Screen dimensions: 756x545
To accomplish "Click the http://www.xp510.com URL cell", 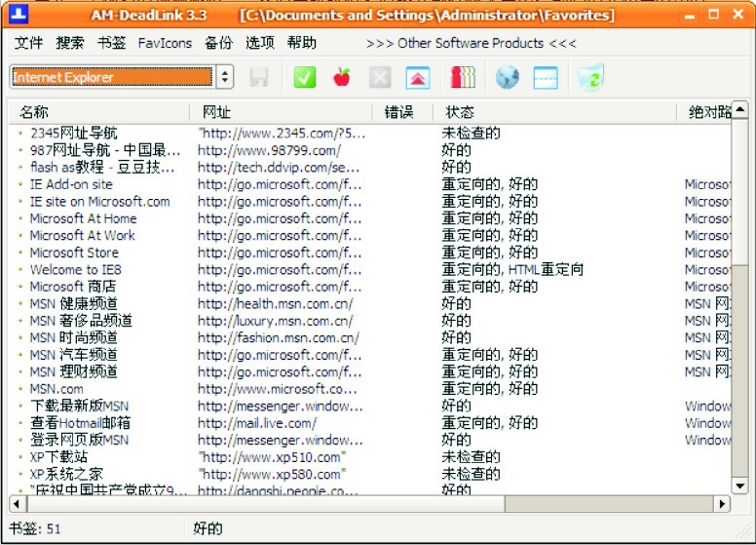I will pyautogui.click(x=273, y=457).
